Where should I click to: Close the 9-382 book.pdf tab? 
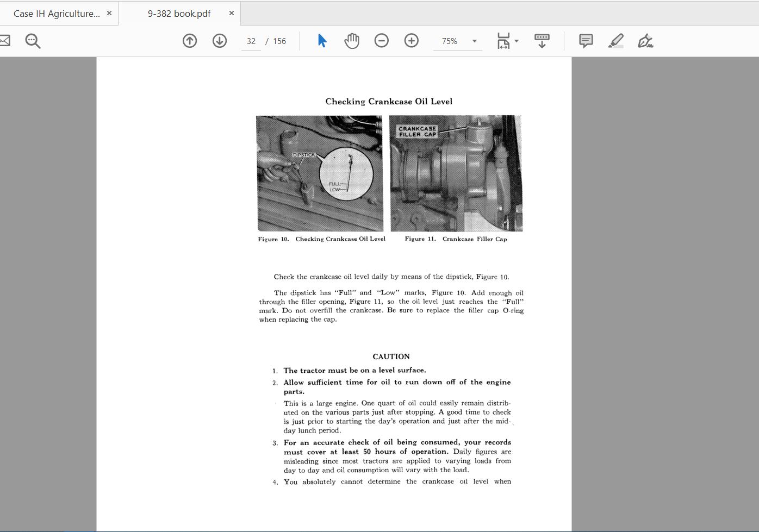(x=232, y=14)
